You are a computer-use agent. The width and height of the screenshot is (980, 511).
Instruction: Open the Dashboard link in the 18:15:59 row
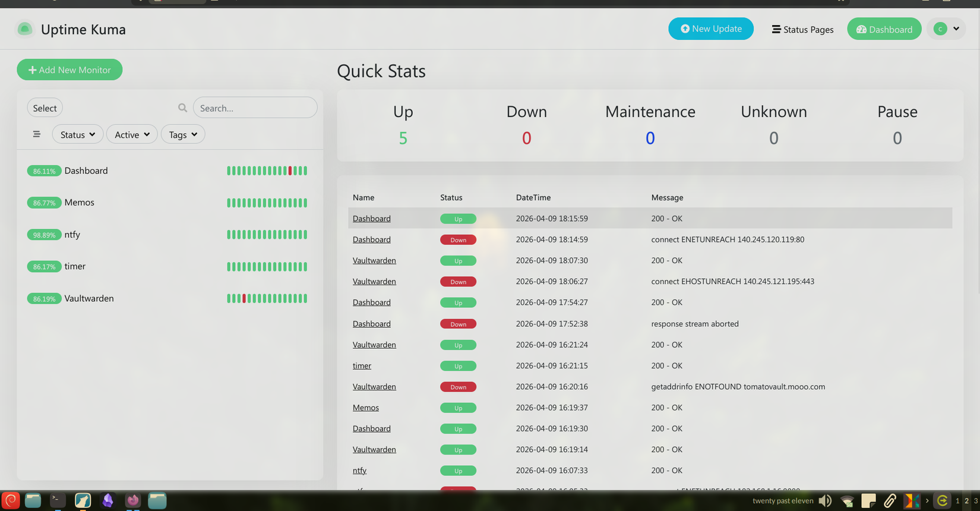pos(372,219)
